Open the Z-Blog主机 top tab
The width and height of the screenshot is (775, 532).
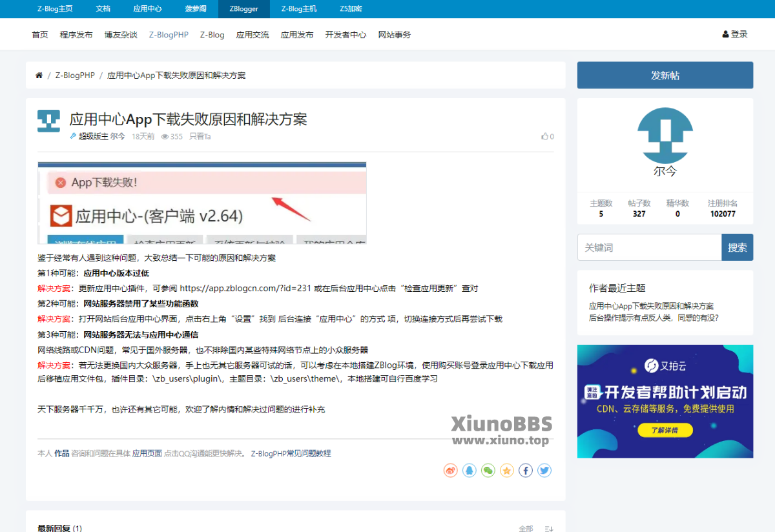point(299,9)
